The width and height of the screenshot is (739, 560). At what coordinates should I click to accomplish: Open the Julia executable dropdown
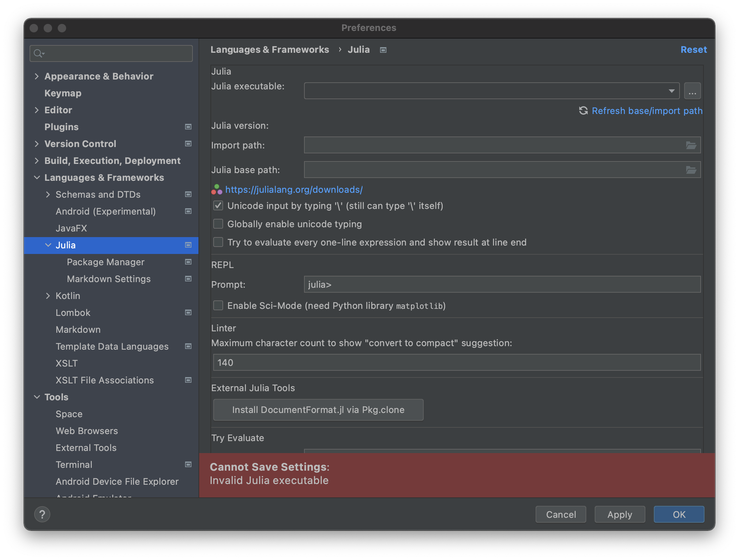pos(671,90)
